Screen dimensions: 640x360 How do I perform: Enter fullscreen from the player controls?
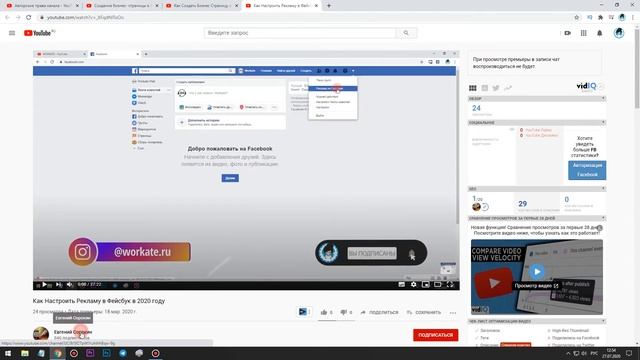click(450, 284)
